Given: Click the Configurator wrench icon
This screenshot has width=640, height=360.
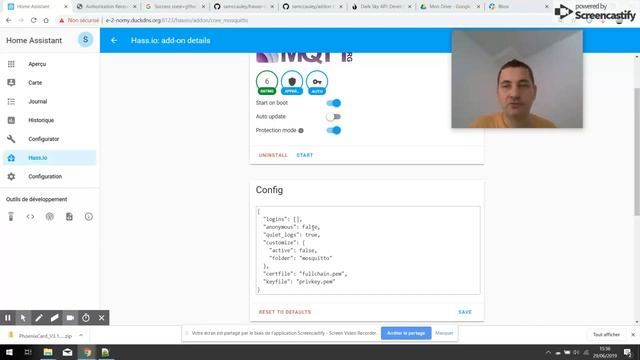Looking at the screenshot, I should click(x=11, y=139).
